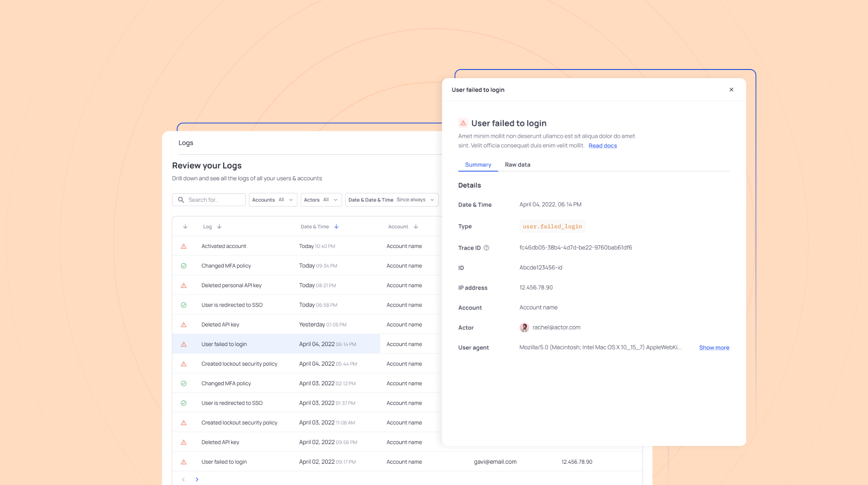Click success check icon on Today 09:34 PM row

click(184, 266)
